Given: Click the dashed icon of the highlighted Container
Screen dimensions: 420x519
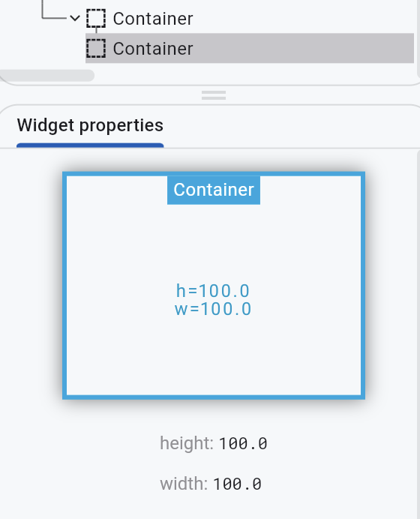Looking at the screenshot, I should (96, 48).
